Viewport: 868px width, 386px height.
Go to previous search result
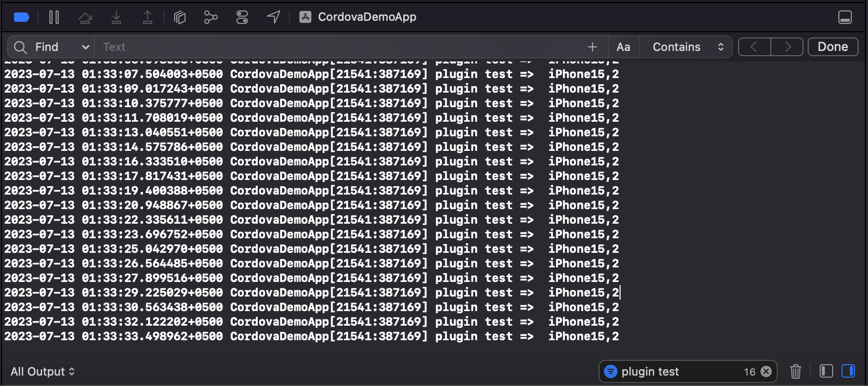pos(754,47)
